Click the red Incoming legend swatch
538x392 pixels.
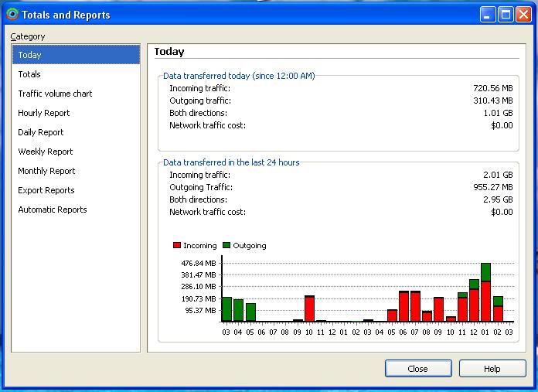pyautogui.click(x=177, y=245)
